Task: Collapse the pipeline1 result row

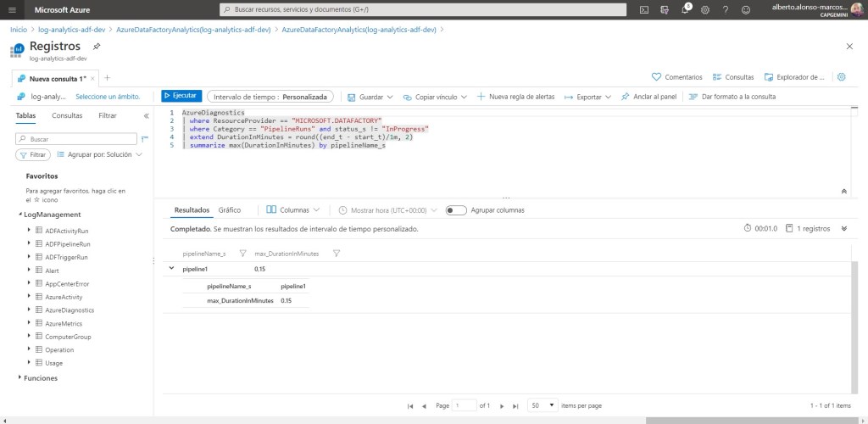Action: tap(173, 269)
